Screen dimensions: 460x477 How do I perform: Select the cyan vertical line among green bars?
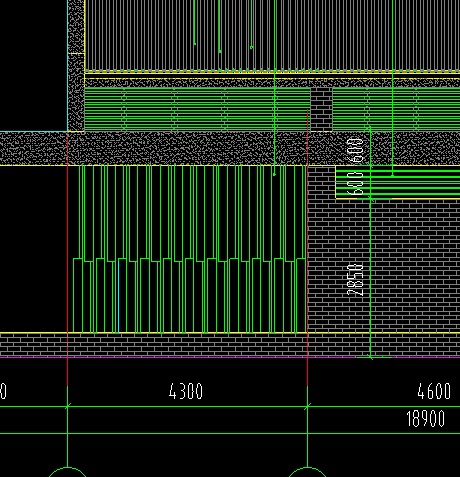(118, 297)
